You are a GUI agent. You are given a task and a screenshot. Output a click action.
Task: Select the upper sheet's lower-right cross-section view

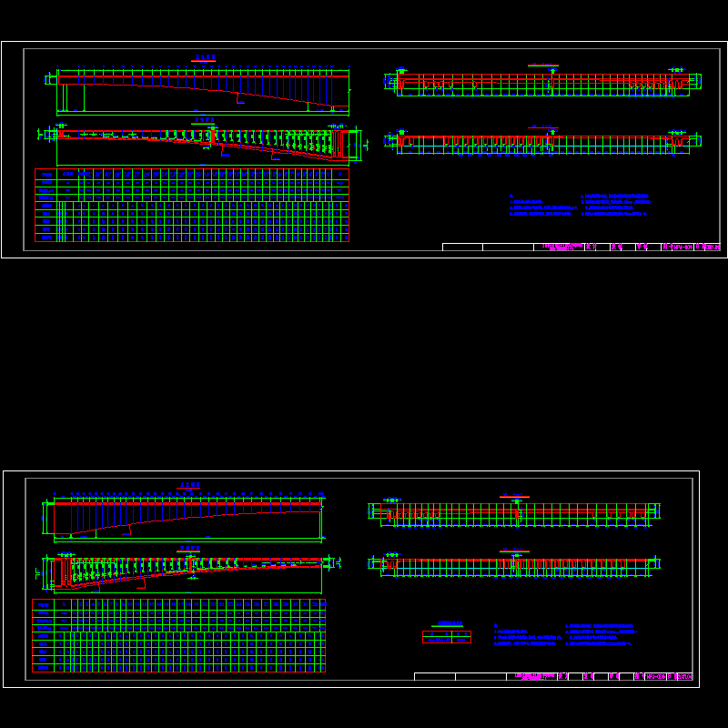tap(543, 143)
